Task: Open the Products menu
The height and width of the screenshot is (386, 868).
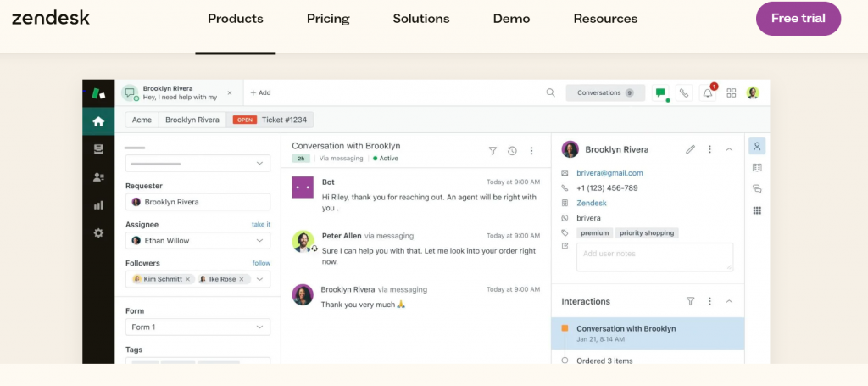Action: pos(236,19)
